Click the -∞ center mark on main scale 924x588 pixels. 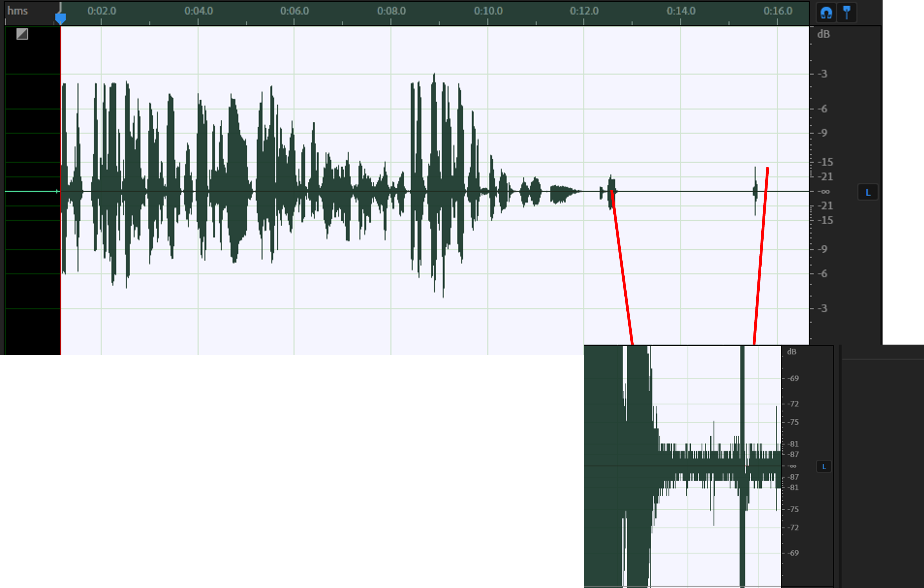pyautogui.click(x=823, y=191)
